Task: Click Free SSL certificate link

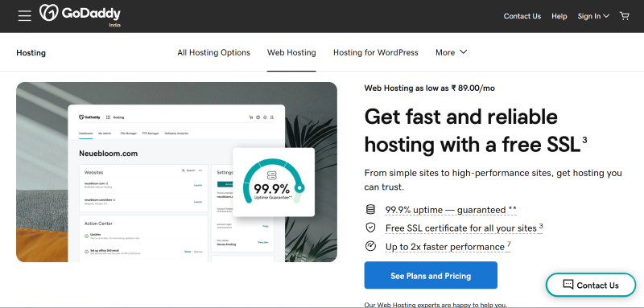Action: coord(464,228)
